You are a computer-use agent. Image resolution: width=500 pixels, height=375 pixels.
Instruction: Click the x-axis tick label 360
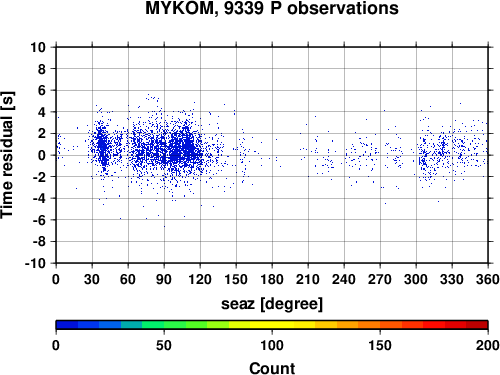[x=488, y=279]
